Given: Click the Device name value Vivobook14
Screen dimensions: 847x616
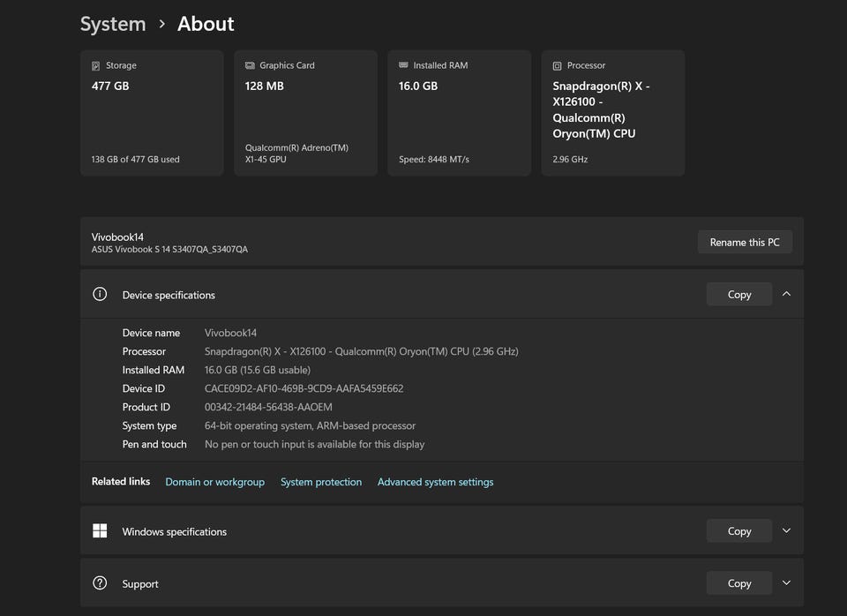Looking at the screenshot, I should click(230, 333).
